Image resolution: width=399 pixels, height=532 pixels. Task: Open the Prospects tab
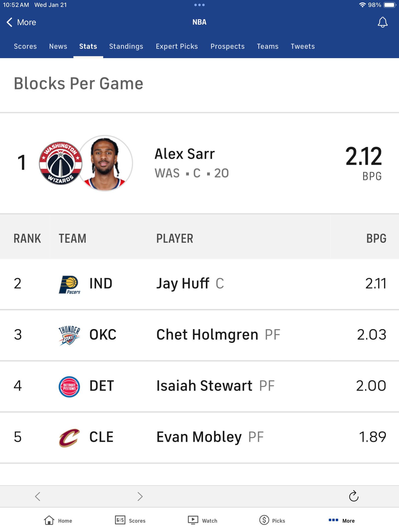(228, 46)
